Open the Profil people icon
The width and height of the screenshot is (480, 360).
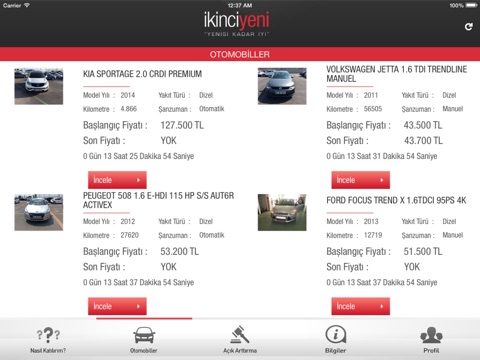[x=431, y=335]
